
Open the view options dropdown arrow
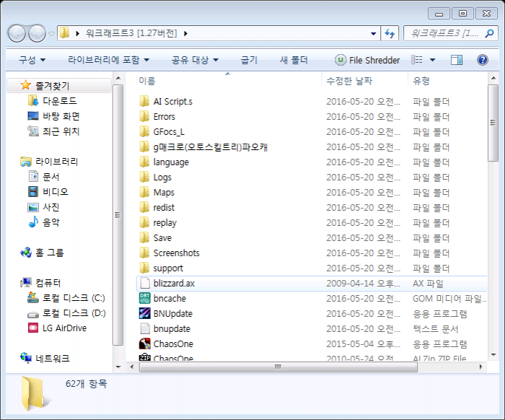(x=433, y=60)
